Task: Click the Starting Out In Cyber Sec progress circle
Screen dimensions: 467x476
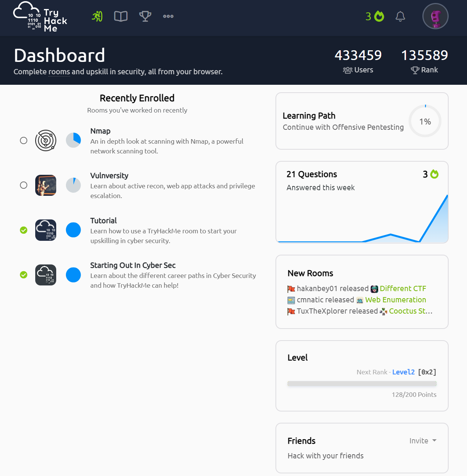Action: coord(73,275)
